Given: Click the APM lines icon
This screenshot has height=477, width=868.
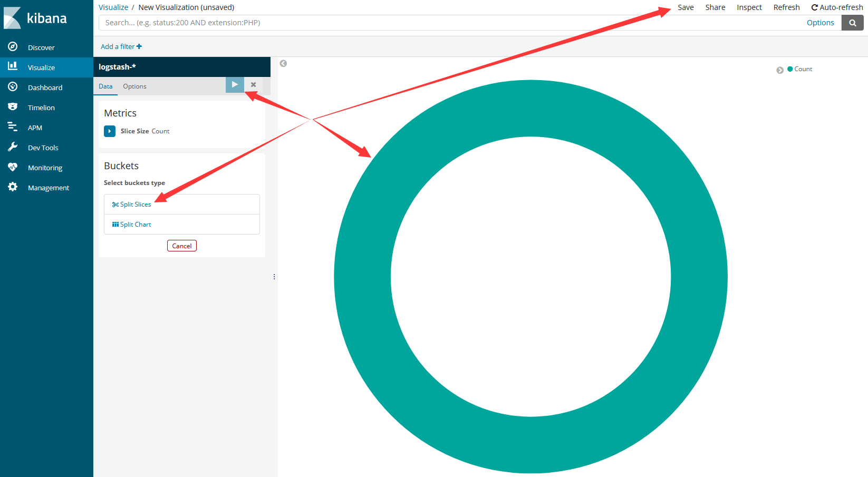Looking at the screenshot, I should 13,127.
